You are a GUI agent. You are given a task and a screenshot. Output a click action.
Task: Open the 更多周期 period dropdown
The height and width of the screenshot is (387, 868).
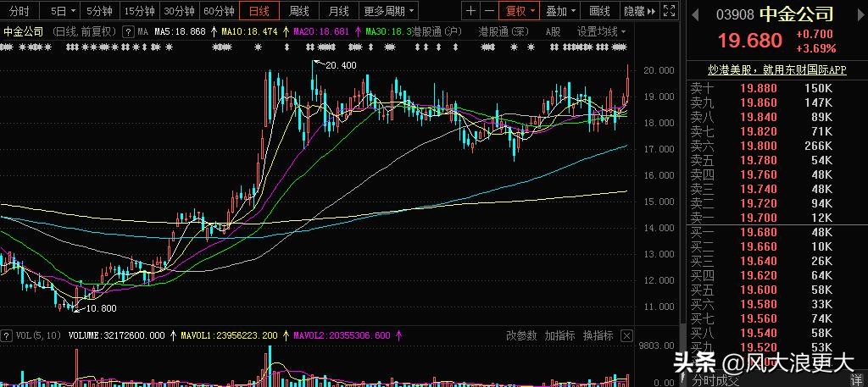coord(389,11)
